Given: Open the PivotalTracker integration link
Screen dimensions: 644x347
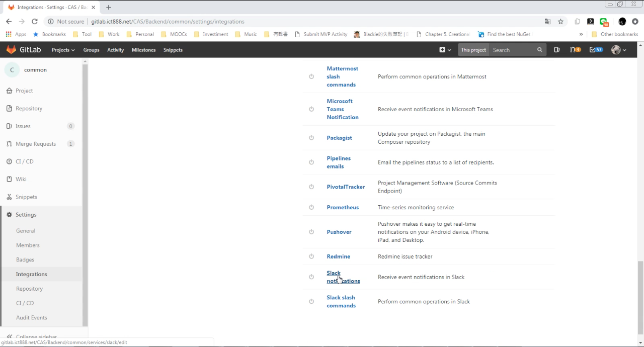Looking at the screenshot, I should (x=346, y=187).
